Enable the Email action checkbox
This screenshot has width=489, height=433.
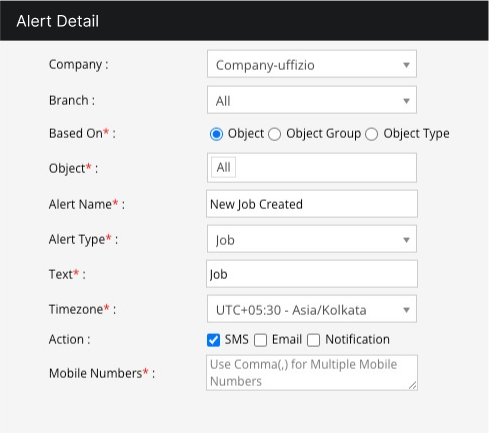click(260, 340)
